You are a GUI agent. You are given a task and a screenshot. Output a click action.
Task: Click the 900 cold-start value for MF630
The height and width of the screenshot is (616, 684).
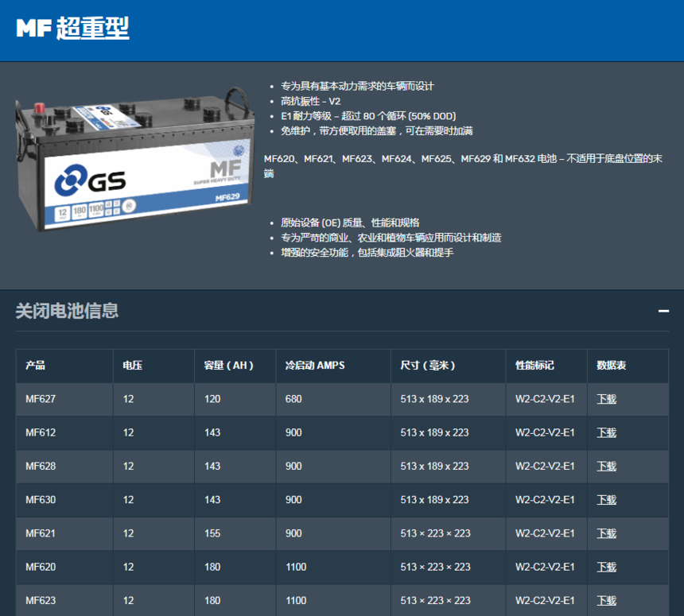pyautogui.click(x=293, y=500)
